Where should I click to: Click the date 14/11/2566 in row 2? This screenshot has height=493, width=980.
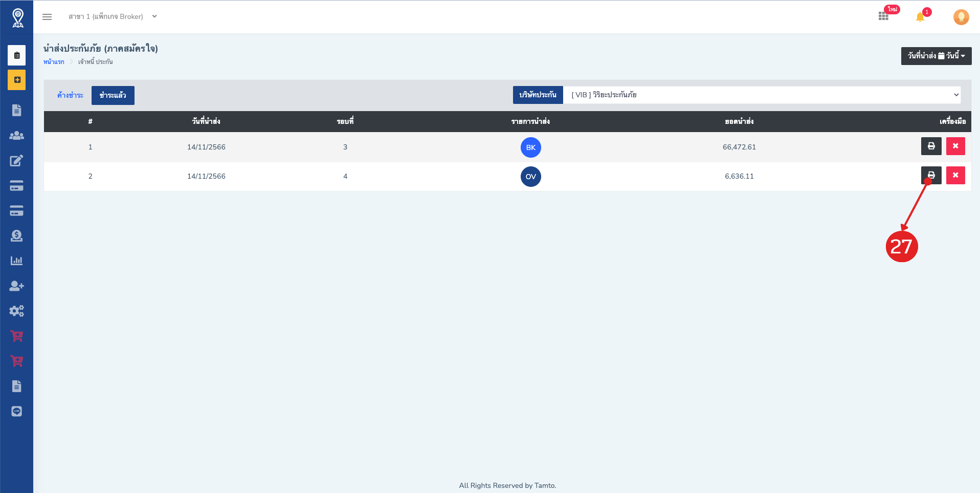point(206,176)
